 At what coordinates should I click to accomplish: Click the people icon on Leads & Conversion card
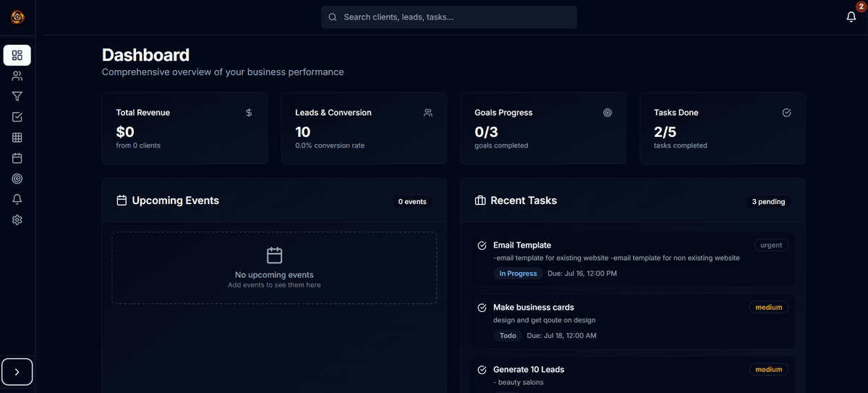(x=428, y=113)
